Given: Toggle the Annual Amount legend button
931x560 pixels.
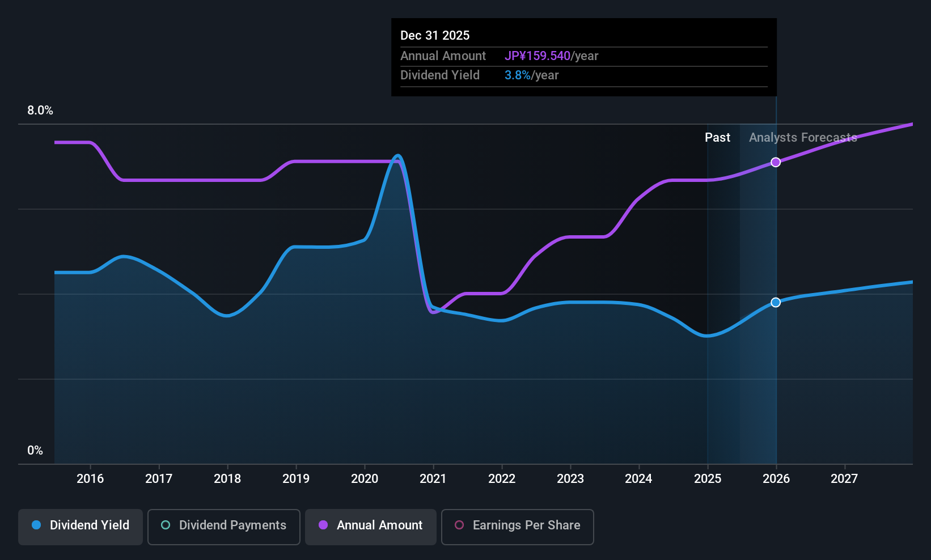Looking at the screenshot, I should point(371,527).
